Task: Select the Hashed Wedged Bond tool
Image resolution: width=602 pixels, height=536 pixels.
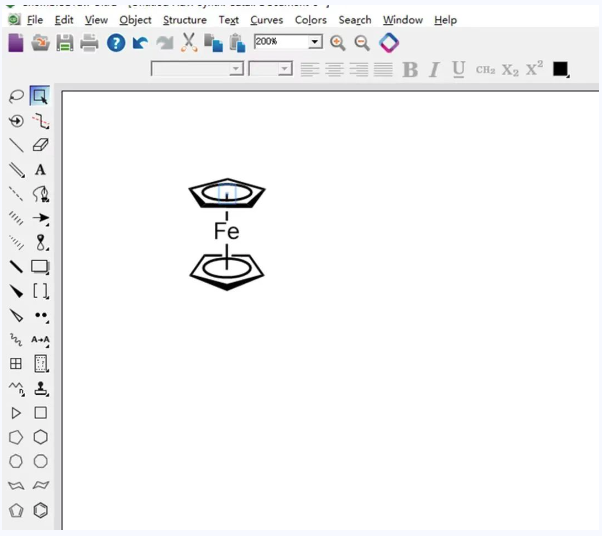Action: pos(16,242)
